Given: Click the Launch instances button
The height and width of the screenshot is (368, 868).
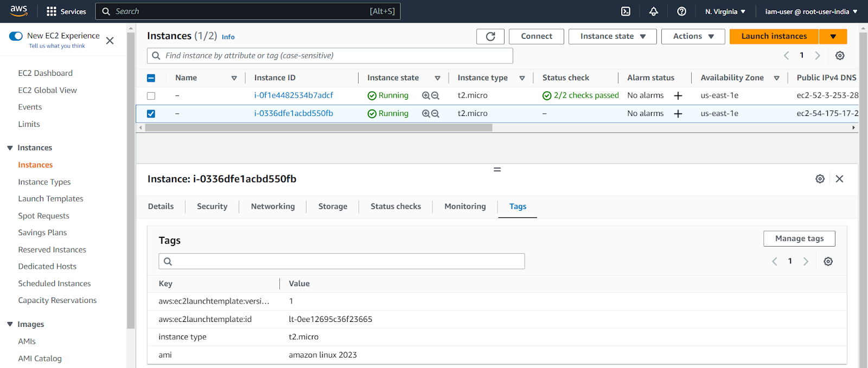Looking at the screenshot, I should [774, 36].
